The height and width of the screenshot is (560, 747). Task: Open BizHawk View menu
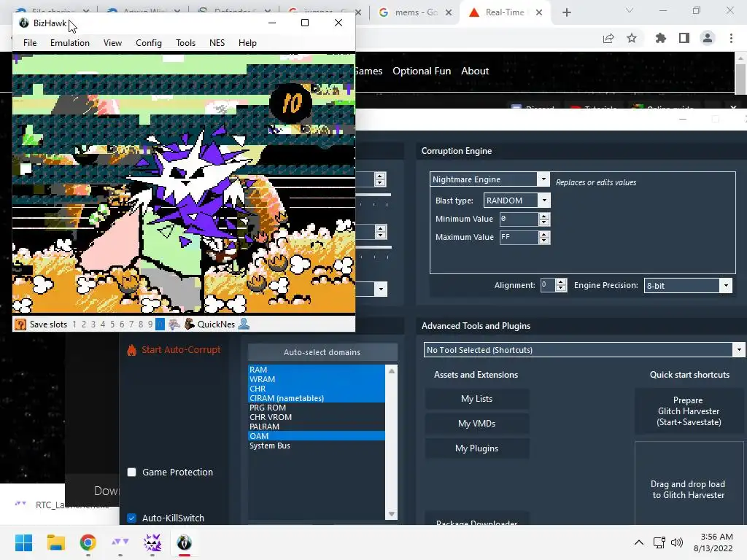(112, 43)
